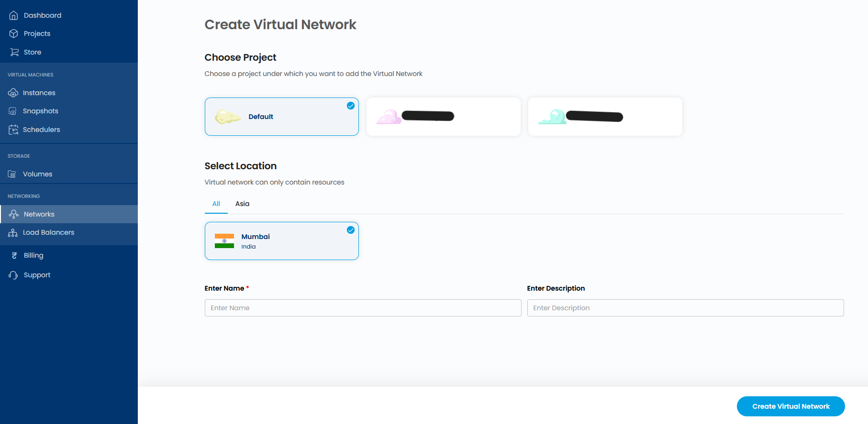Image resolution: width=868 pixels, height=424 pixels.
Task: Focus the Enter Description input field
Action: point(685,308)
